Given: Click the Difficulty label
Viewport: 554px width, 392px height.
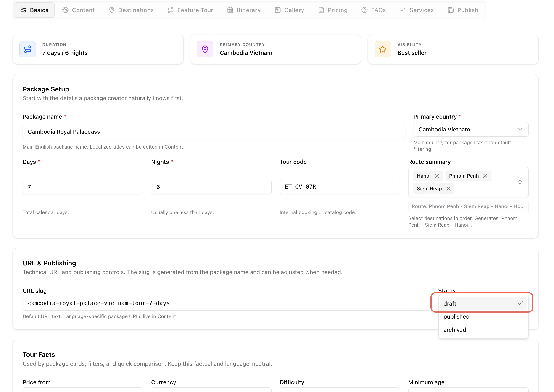Looking at the screenshot, I should tap(292, 382).
